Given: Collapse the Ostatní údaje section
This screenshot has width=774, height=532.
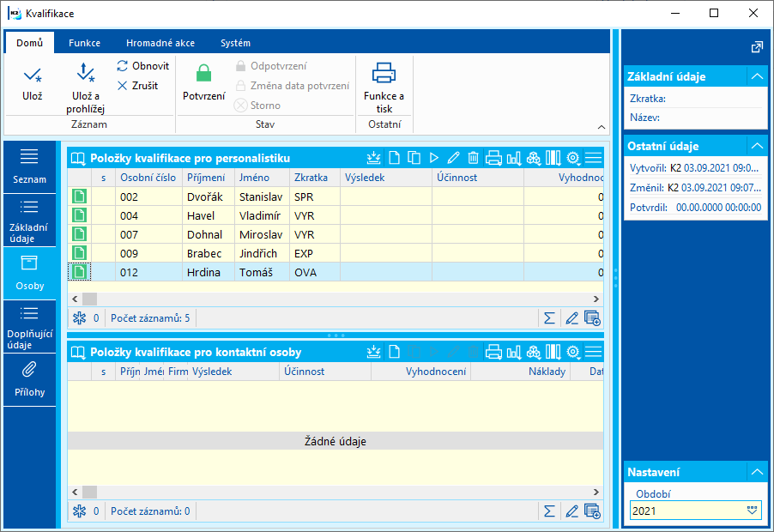Looking at the screenshot, I should 756,146.
